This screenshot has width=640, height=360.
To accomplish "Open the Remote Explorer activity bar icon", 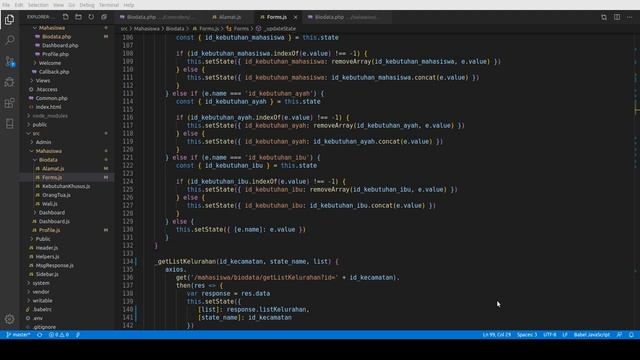I will pos(9,124).
